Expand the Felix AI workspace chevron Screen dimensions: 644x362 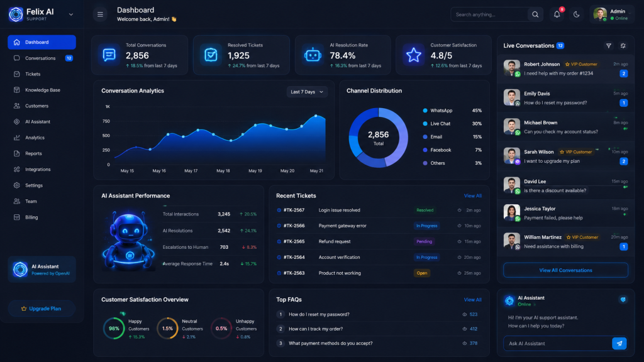(x=71, y=14)
